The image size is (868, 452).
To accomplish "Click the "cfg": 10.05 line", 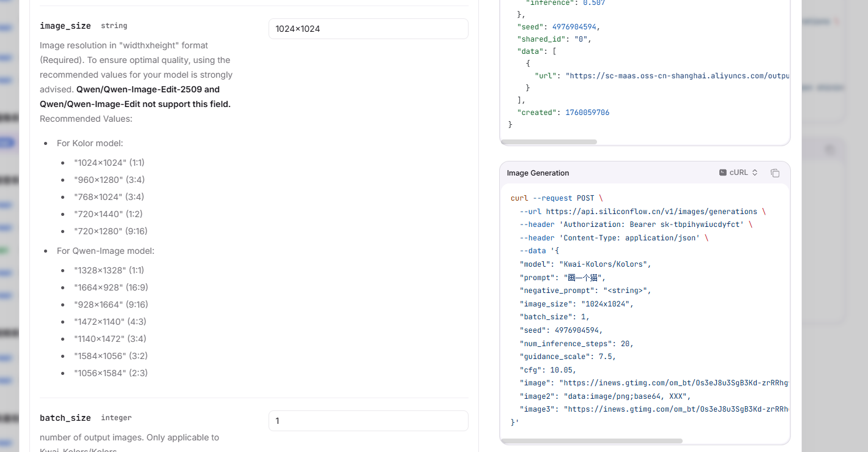I will click(x=548, y=370).
